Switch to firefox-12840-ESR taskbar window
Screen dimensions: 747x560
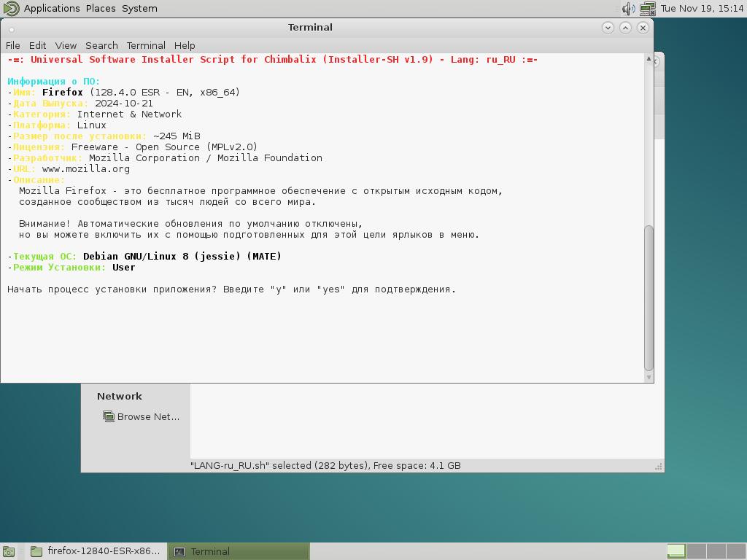point(96,551)
